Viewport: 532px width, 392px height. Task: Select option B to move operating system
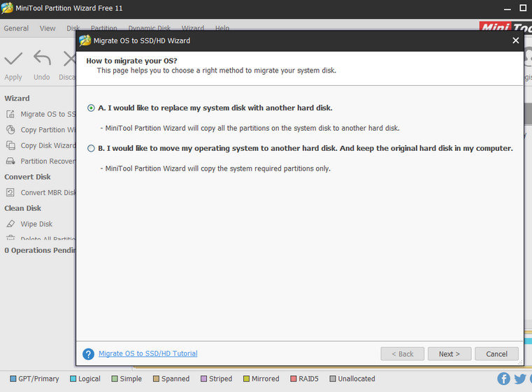click(x=91, y=148)
